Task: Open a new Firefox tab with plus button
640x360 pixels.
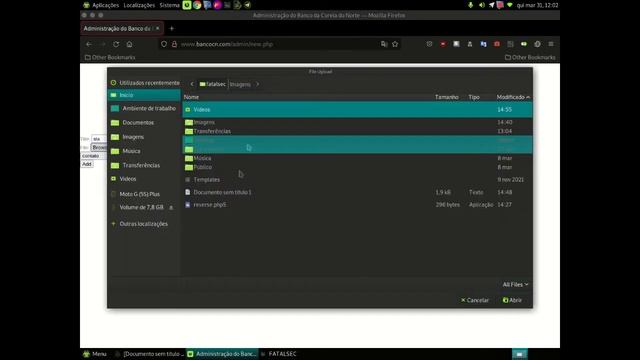Action: pos(171,29)
